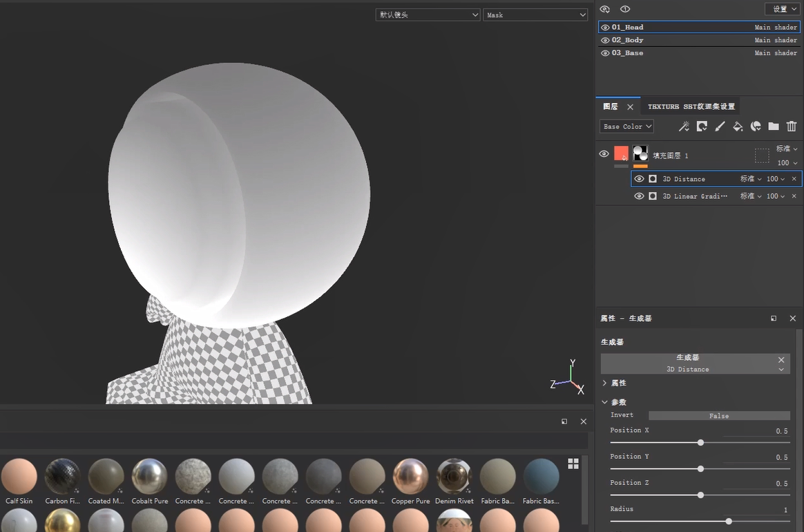Viewport: 804px width, 532px height.
Task: Add a fill layer with the bucket icon
Action: click(x=738, y=126)
